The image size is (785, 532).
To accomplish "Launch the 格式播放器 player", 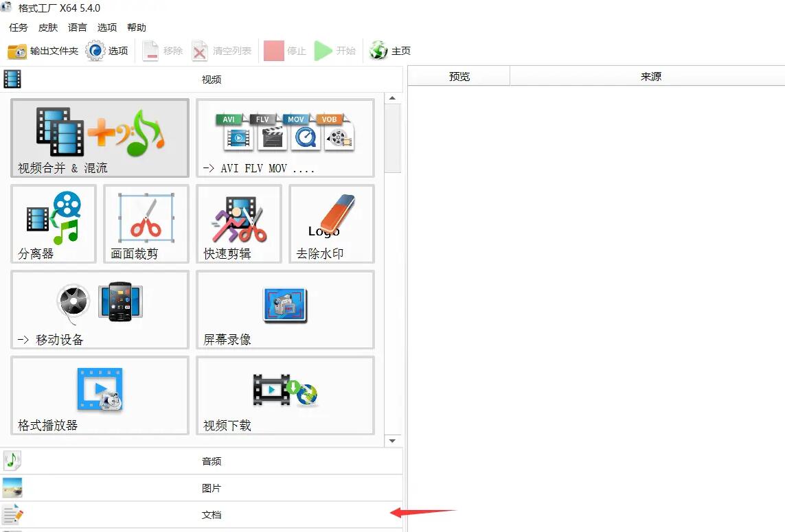I will click(100, 395).
